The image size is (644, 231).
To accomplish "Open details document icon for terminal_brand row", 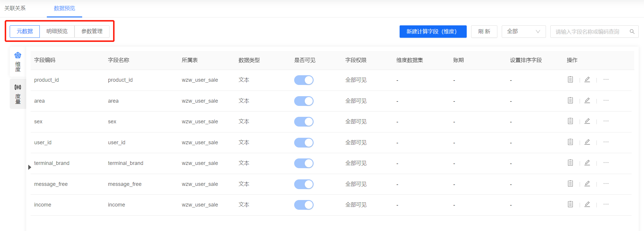I will click(x=570, y=163).
